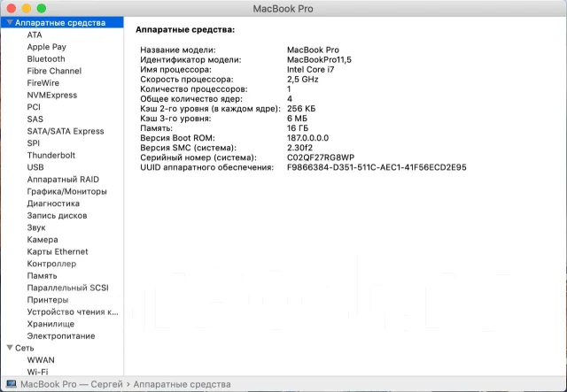567x392 pixels.
Task: Click the Intel Core i7 processor name
Action: point(311,69)
